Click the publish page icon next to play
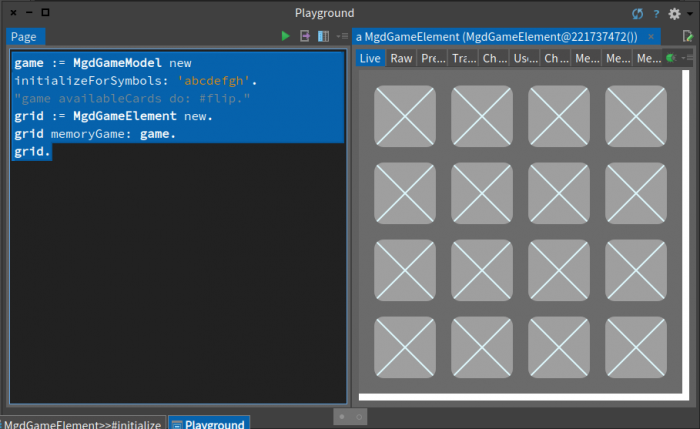 pyautogui.click(x=304, y=36)
